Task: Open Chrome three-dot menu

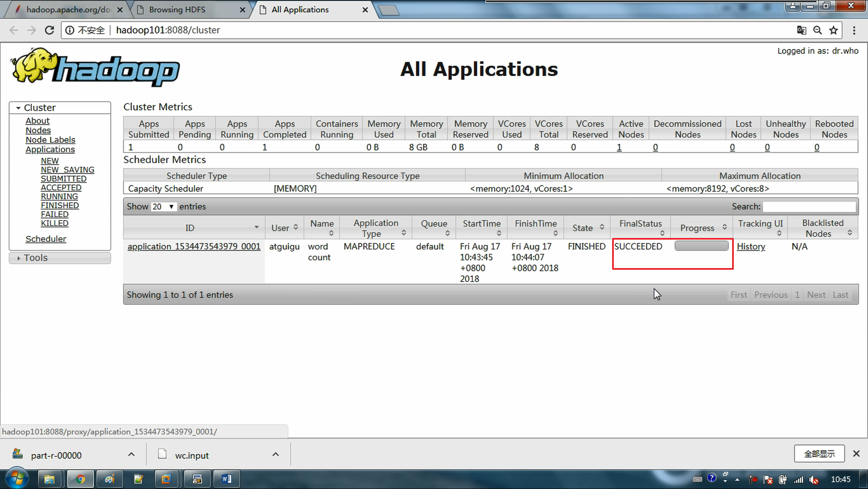Action: (x=854, y=30)
